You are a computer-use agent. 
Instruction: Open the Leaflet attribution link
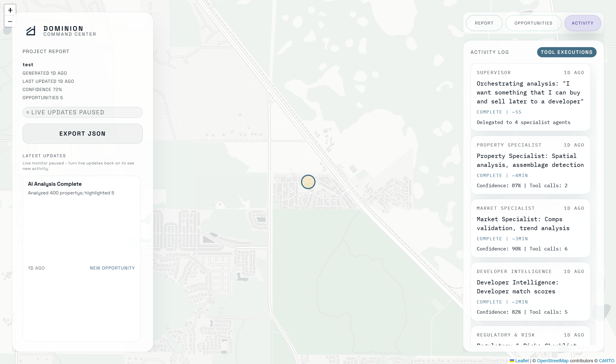[522, 361]
